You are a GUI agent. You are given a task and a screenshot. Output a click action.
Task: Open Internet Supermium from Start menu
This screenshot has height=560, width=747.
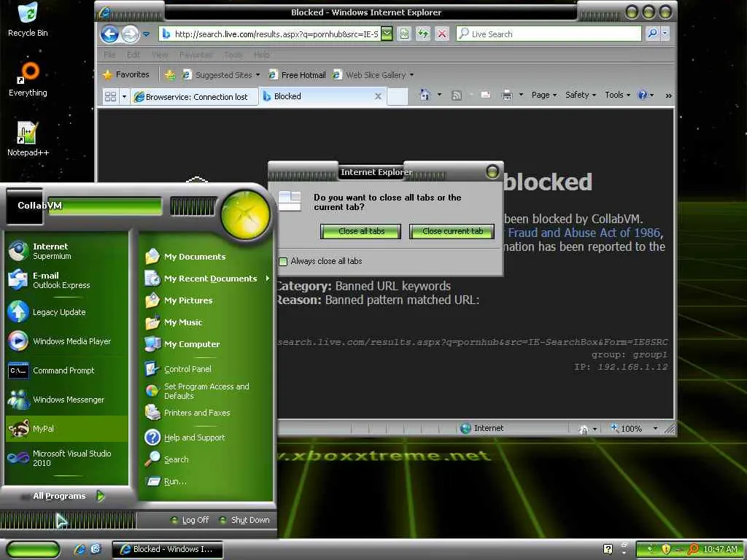coord(66,251)
